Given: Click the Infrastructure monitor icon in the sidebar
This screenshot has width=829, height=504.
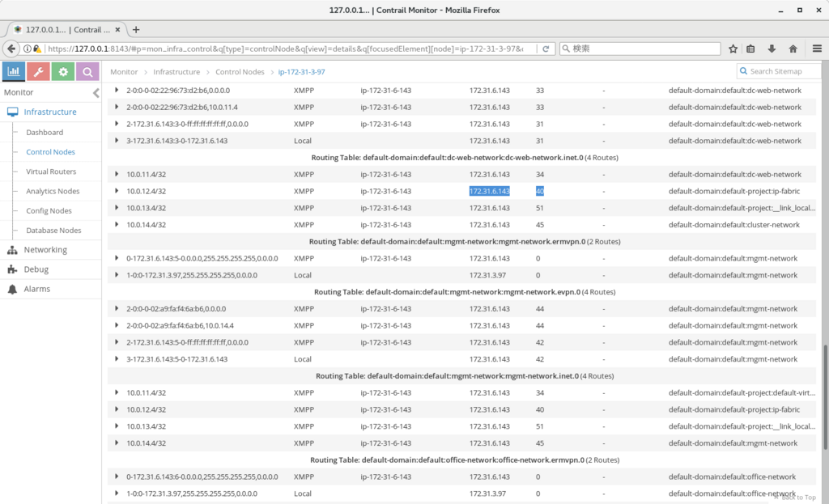Looking at the screenshot, I should click(13, 112).
